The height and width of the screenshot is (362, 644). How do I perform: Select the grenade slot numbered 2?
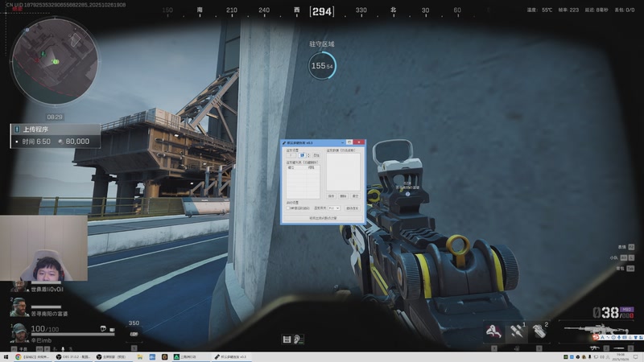click(x=540, y=331)
